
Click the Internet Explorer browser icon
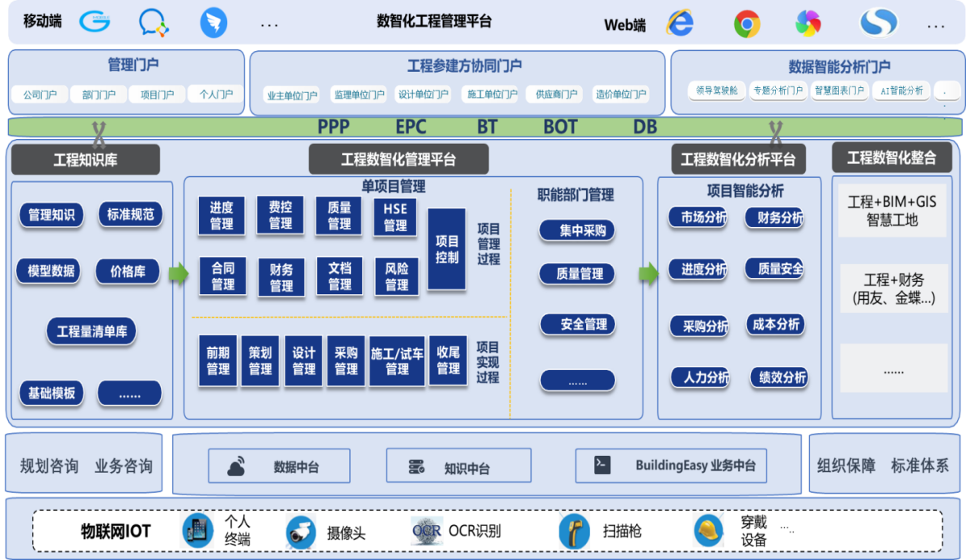[x=680, y=23]
